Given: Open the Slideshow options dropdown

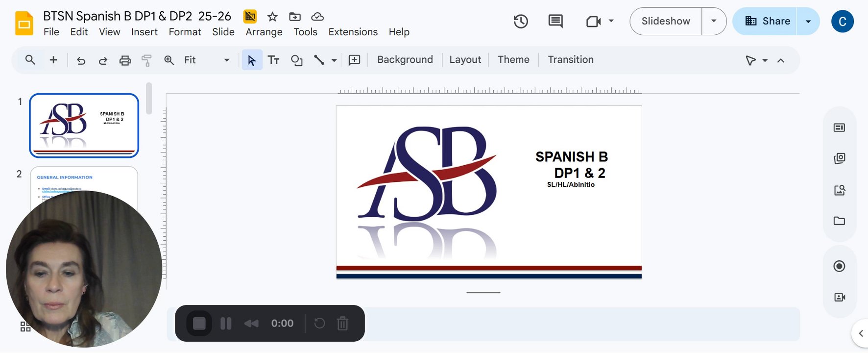Looking at the screenshot, I should click(714, 21).
